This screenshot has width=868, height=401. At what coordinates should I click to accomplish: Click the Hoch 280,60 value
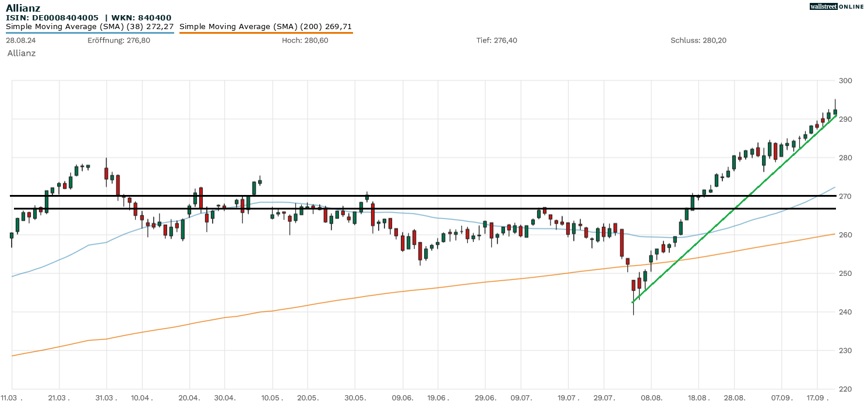point(305,41)
